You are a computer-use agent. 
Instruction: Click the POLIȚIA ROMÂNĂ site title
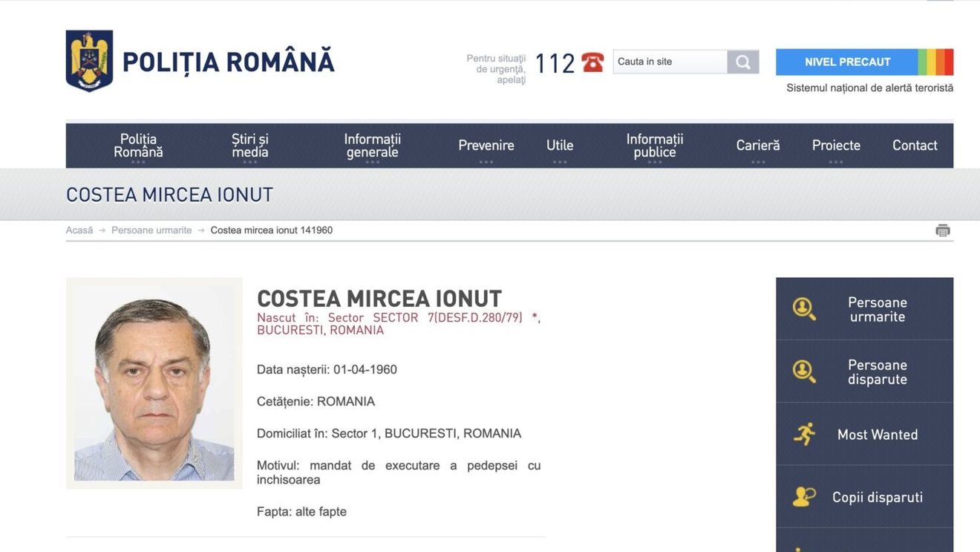(x=229, y=62)
